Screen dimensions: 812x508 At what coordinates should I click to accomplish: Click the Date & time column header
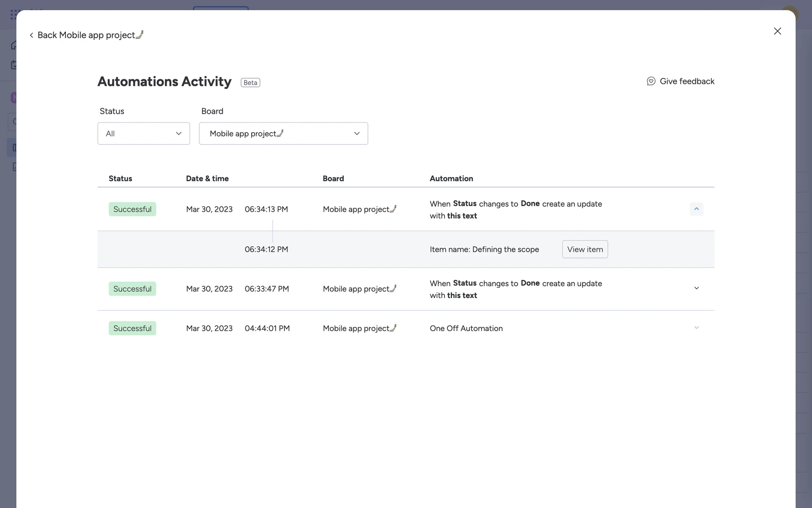pyautogui.click(x=207, y=179)
